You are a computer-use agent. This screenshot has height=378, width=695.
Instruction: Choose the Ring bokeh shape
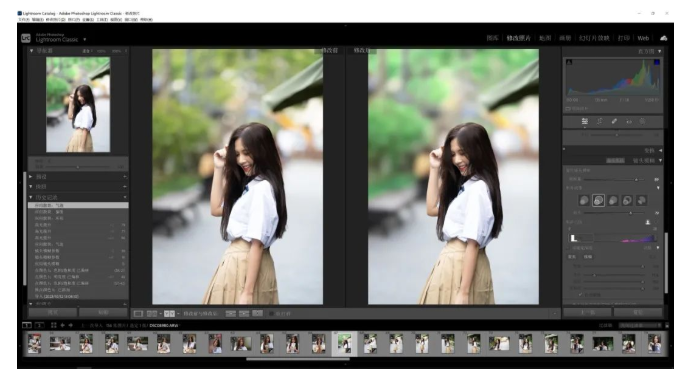tap(627, 201)
